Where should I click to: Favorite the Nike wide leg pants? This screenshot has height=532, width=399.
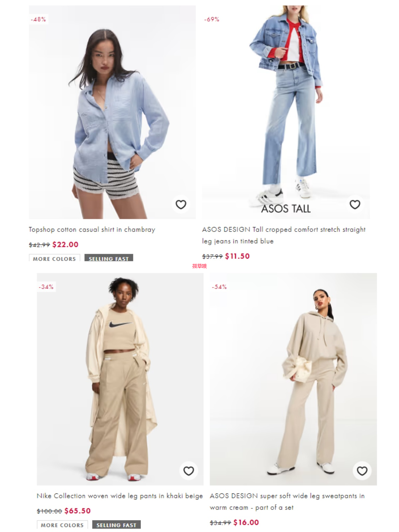tap(189, 471)
